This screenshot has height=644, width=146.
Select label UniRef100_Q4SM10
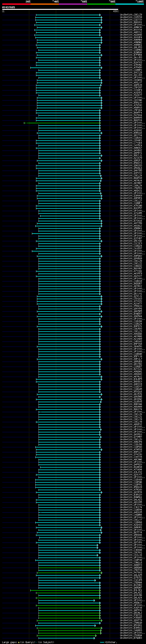click(131, 434)
